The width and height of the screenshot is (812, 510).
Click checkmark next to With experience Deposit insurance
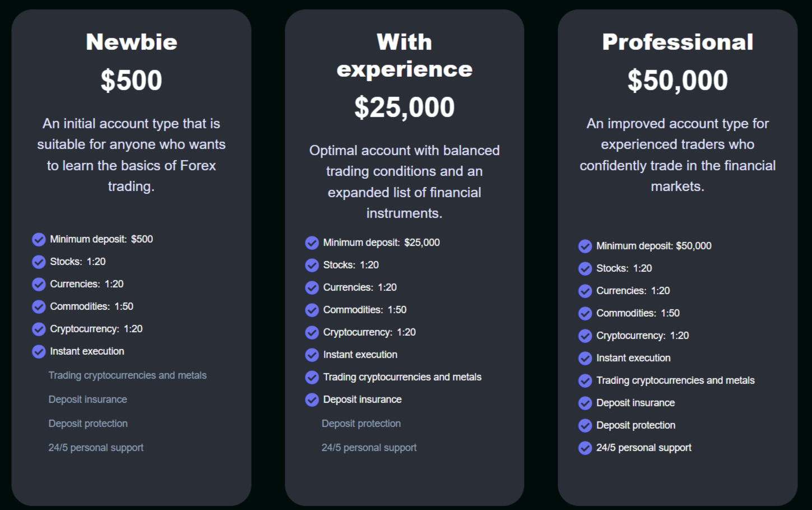pos(312,400)
